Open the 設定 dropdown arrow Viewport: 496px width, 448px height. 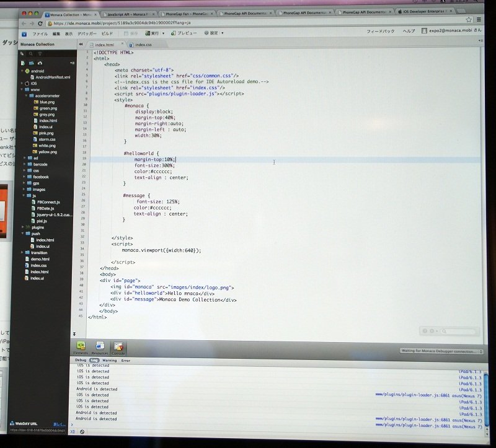click(x=222, y=33)
